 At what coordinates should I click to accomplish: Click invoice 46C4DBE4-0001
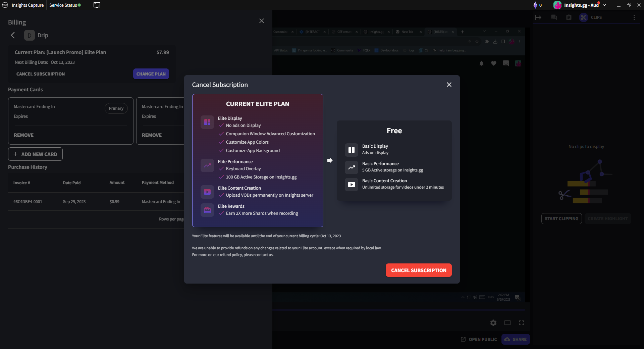[28, 202]
